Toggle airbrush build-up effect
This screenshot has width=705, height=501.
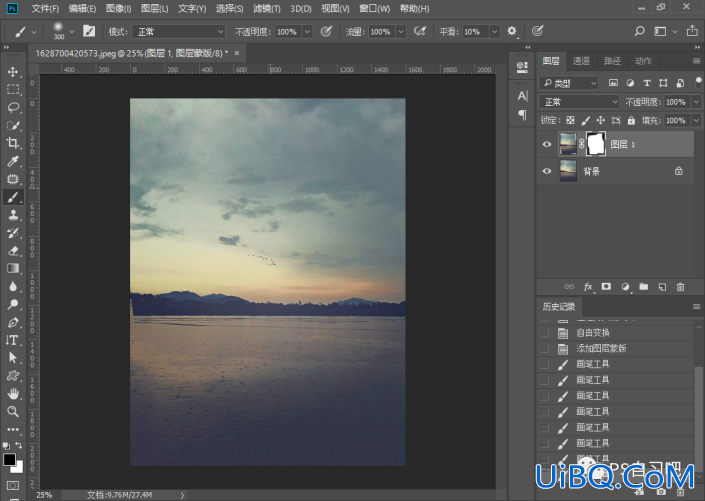point(420,31)
